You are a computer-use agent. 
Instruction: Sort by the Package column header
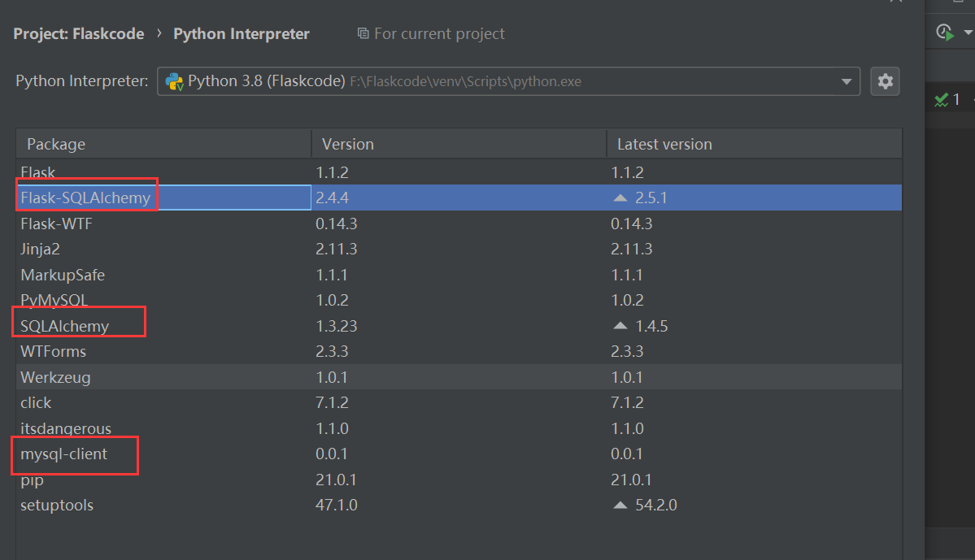[x=163, y=144]
